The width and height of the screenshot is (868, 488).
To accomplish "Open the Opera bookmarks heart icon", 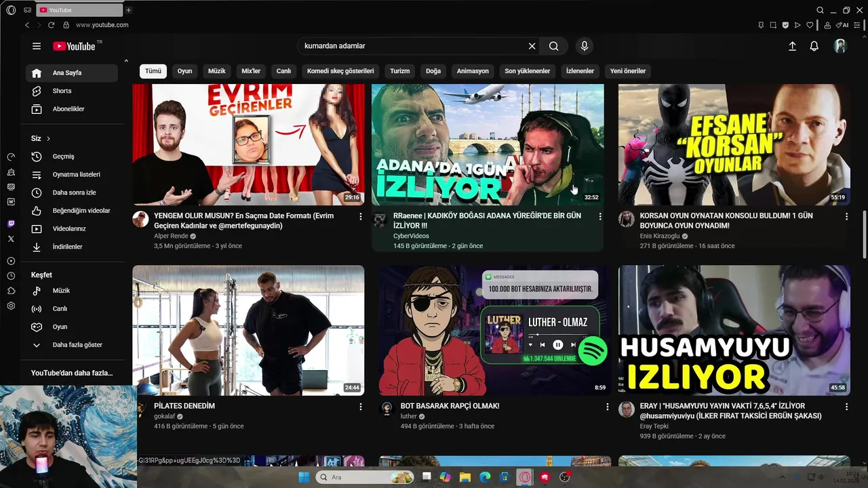I will pyautogui.click(x=810, y=25).
